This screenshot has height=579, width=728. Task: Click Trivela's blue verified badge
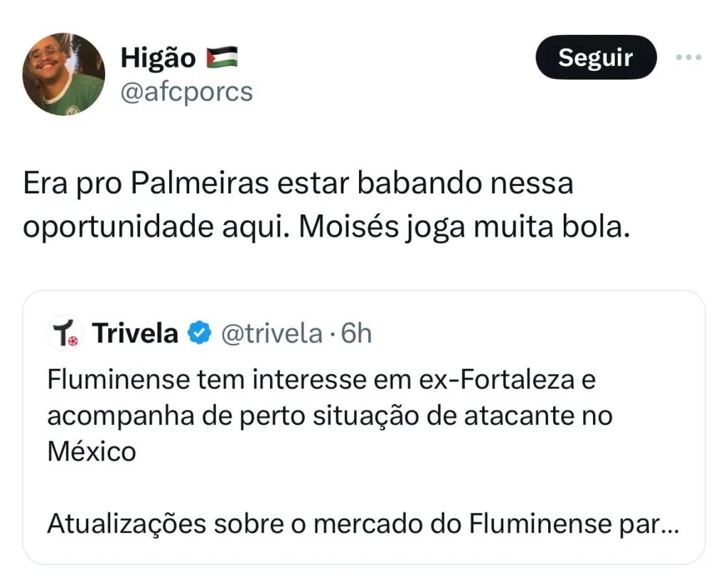coord(200,333)
